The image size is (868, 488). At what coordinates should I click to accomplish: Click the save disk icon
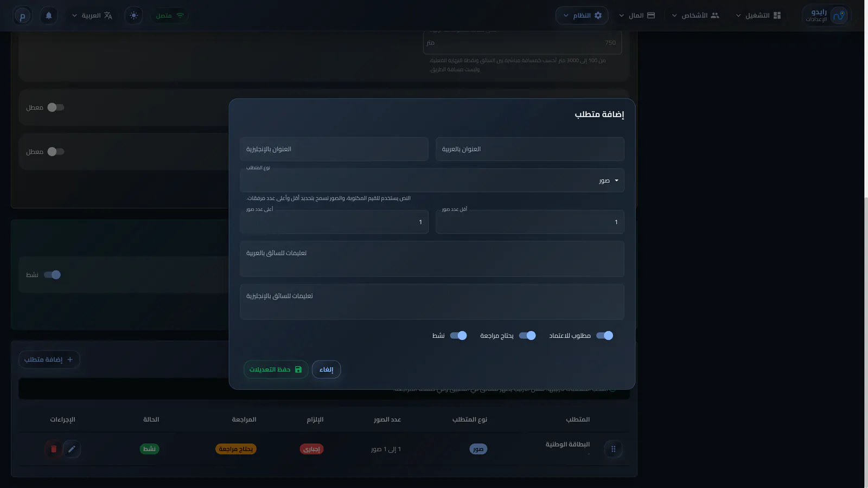pyautogui.click(x=298, y=370)
